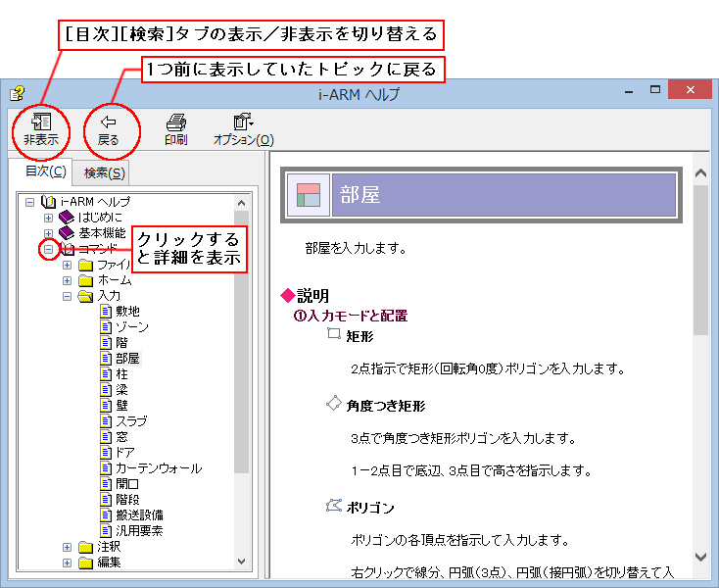The image size is (719, 588).
Task: Select the はじめに book icon
Action: tap(67, 217)
